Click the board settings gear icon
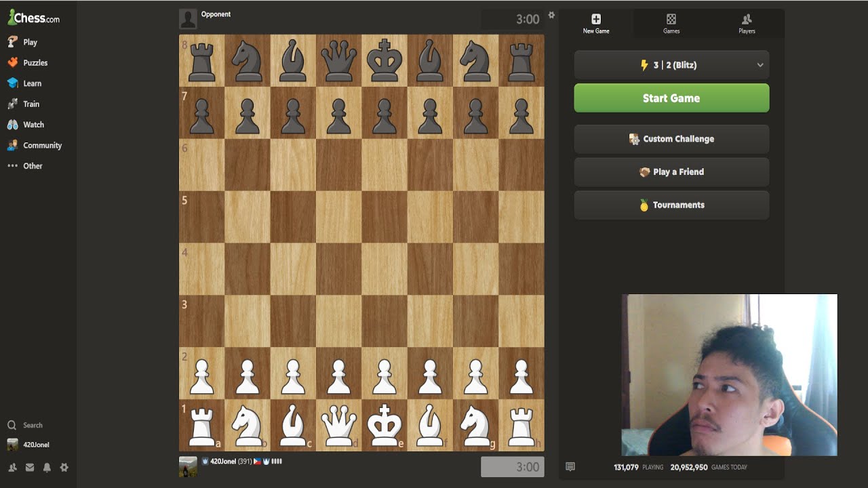The height and width of the screenshot is (488, 868). [551, 15]
